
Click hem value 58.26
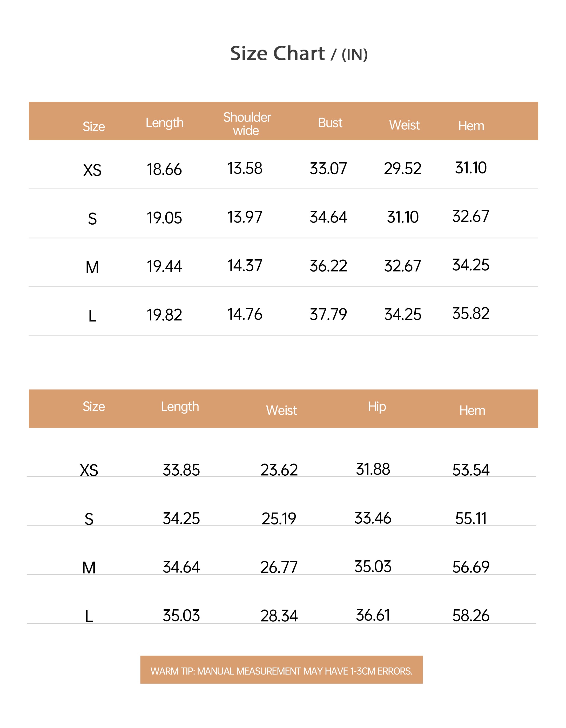point(471,616)
